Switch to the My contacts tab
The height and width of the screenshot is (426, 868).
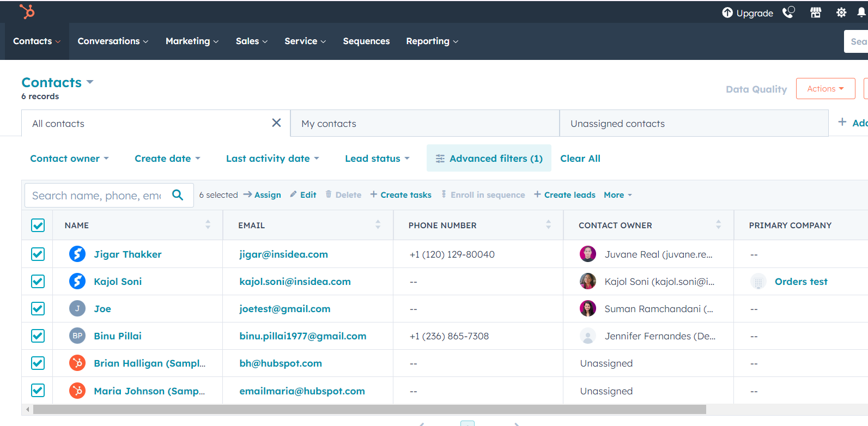(425, 124)
